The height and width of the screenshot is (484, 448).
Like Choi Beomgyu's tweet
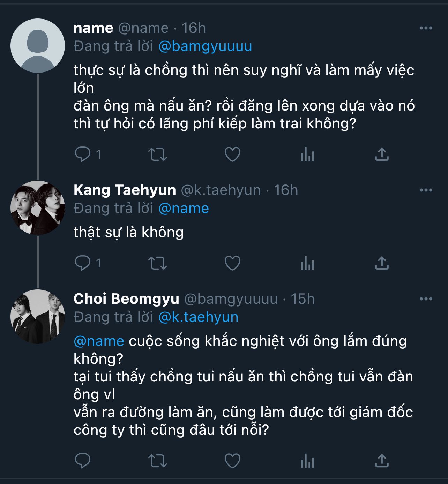coord(232,461)
